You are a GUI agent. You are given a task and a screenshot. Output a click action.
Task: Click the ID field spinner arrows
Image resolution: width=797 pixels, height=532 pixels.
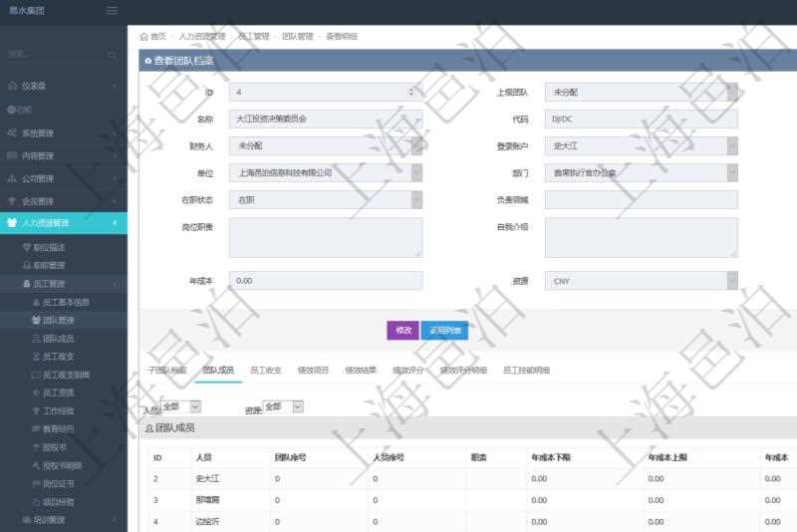point(411,92)
